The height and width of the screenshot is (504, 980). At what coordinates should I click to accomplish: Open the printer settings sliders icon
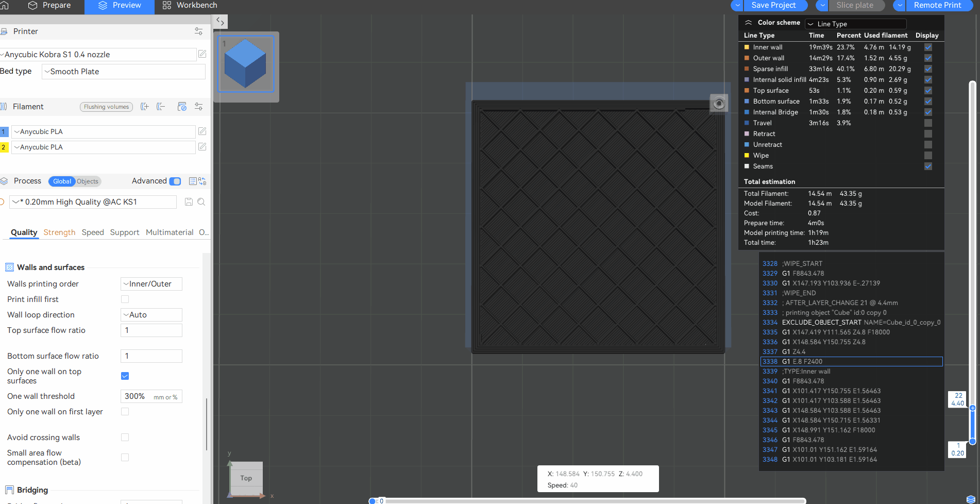198,31
